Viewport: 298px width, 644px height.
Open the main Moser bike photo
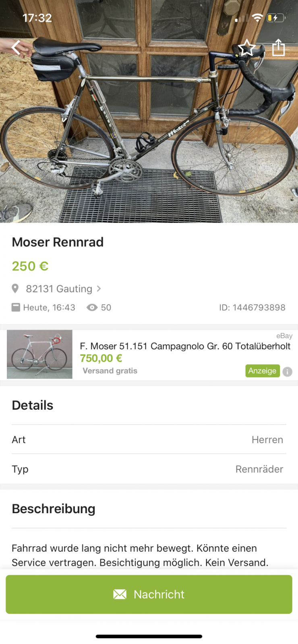coord(149,133)
